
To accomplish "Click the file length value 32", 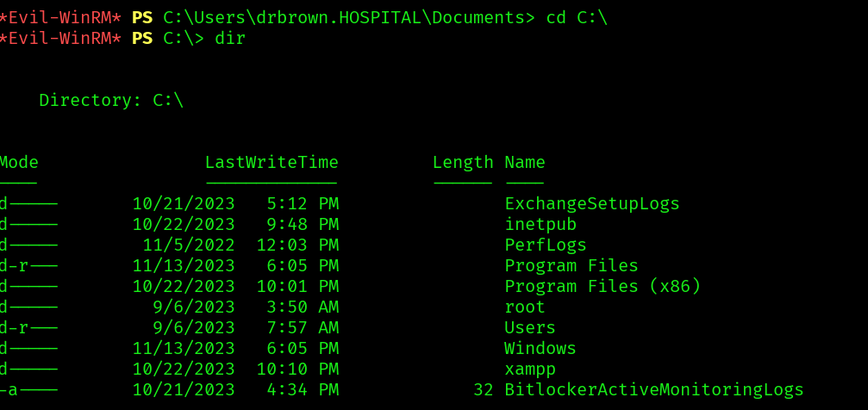I will point(484,390).
